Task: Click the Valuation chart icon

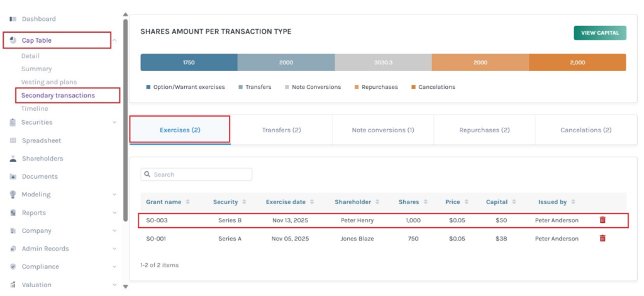Action: [x=13, y=285]
